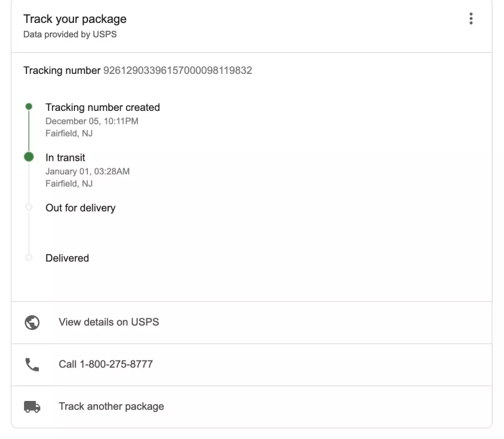
Task: Click the In transit status label
Action: click(66, 157)
